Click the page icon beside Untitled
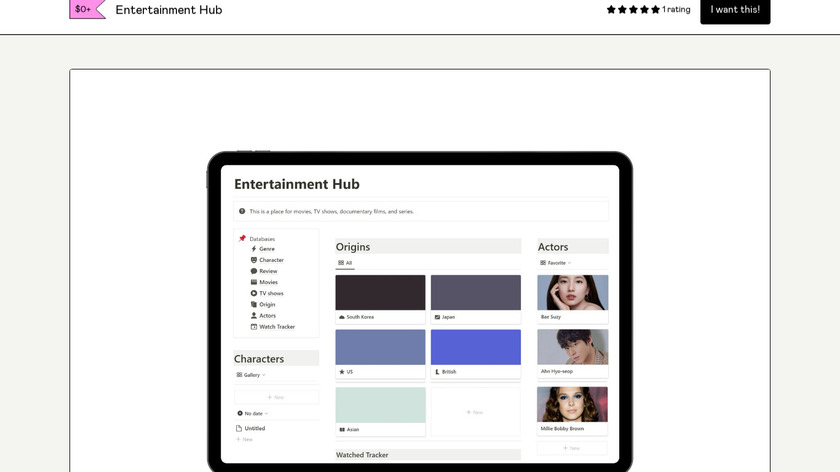Screen dimensions: 840x472 239,428
